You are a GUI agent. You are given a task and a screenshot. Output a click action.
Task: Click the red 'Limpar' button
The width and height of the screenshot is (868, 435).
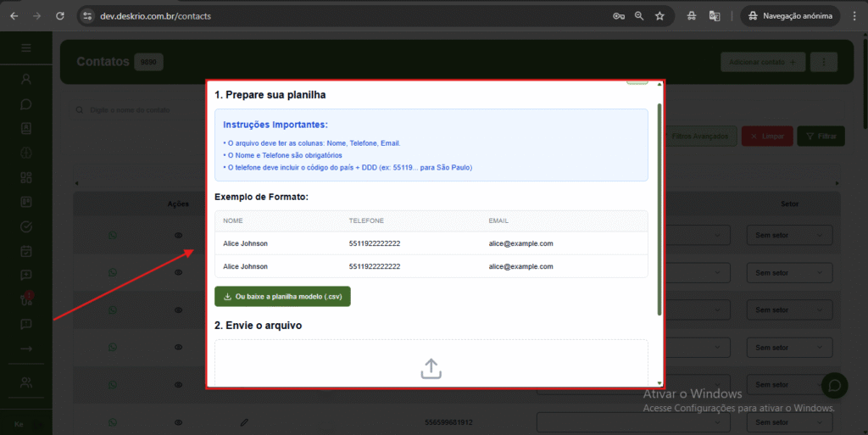767,137
